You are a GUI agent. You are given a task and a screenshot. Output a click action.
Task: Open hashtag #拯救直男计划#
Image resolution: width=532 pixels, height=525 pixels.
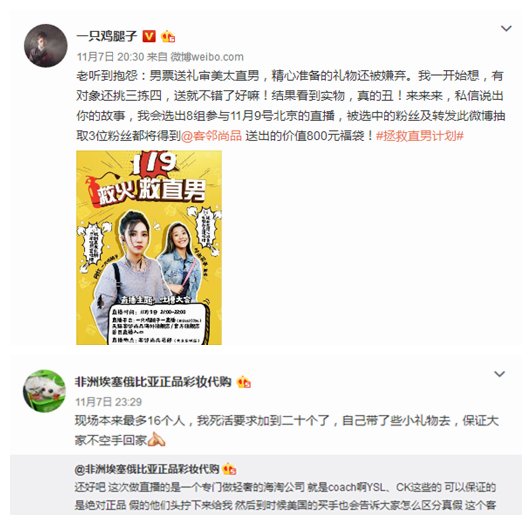coord(420,136)
